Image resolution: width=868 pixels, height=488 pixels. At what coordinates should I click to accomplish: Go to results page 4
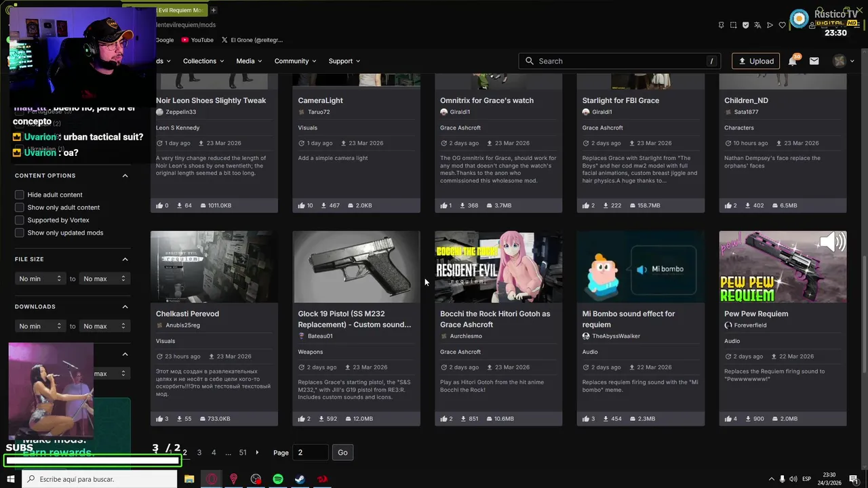click(x=214, y=453)
